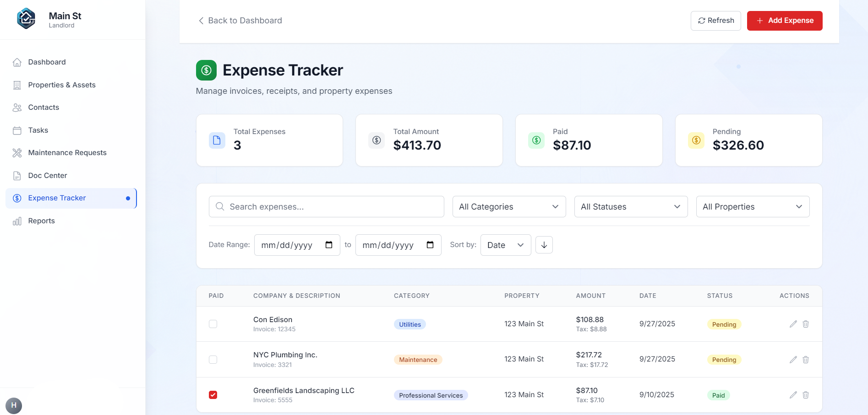Click the Total Amount dollar icon

tap(377, 140)
